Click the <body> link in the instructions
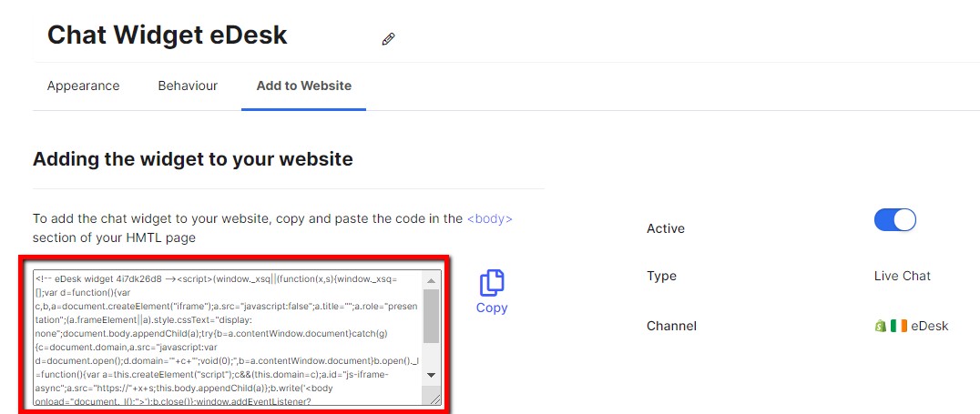Screen dimensions: 980x414 tap(490, 219)
